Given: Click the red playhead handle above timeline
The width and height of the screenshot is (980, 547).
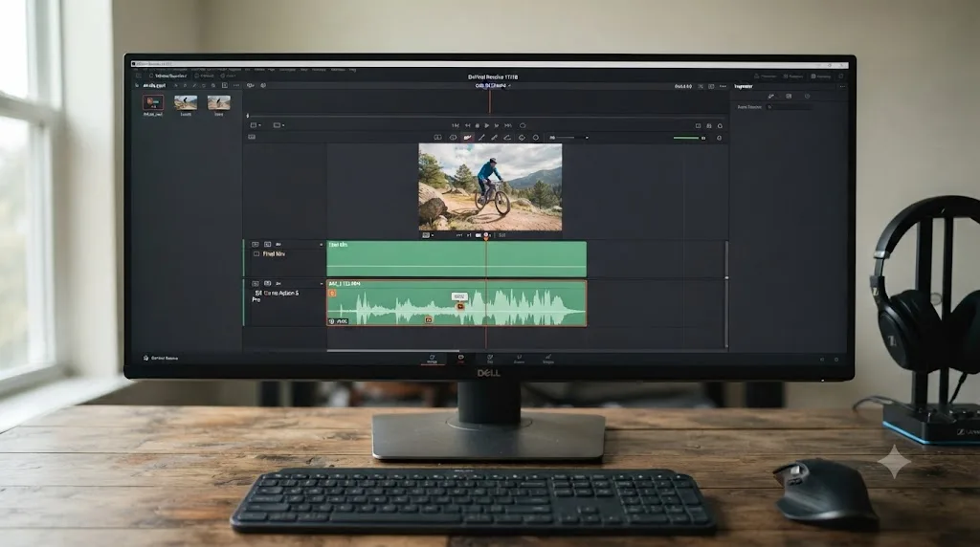Looking at the screenshot, I should 486,236.
